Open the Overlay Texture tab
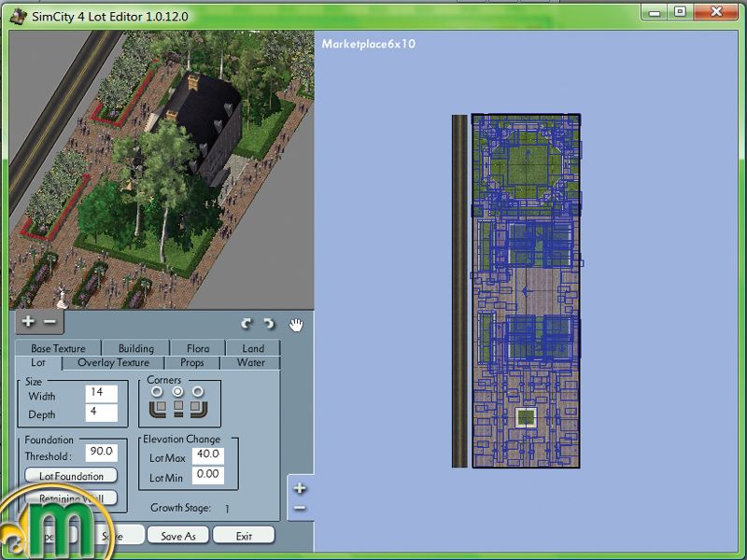Screen dimensions: 747x560 [x=113, y=363]
